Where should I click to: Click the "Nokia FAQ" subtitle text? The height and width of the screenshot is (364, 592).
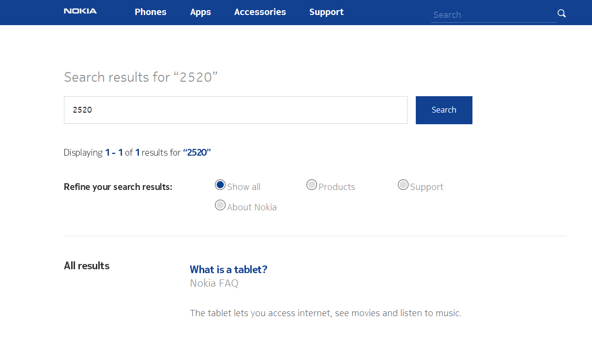point(214,283)
